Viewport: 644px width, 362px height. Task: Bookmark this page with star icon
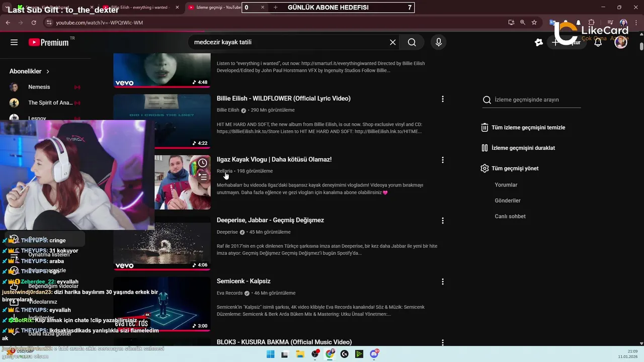[534, 23]
